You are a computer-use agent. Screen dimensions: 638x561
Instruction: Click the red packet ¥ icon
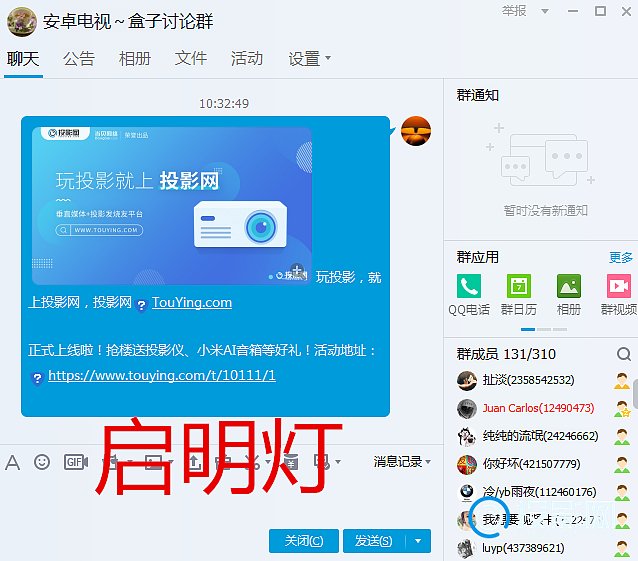(x=291, y=462)
